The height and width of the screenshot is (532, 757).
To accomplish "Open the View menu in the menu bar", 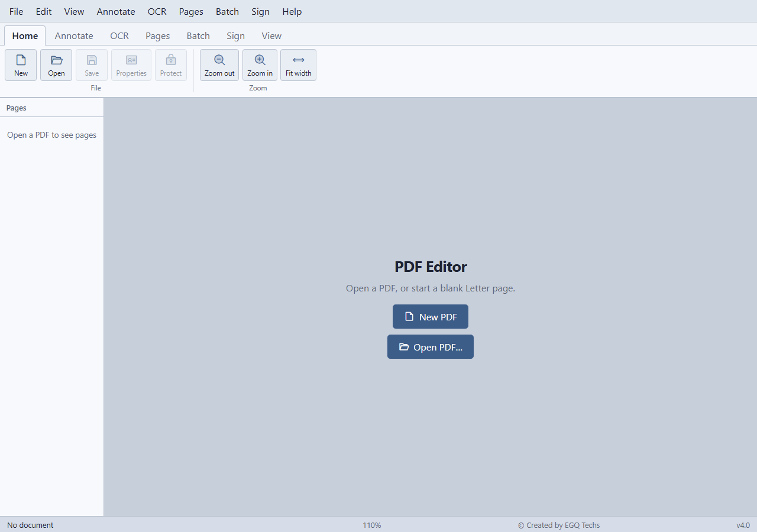I will point(74,11).
